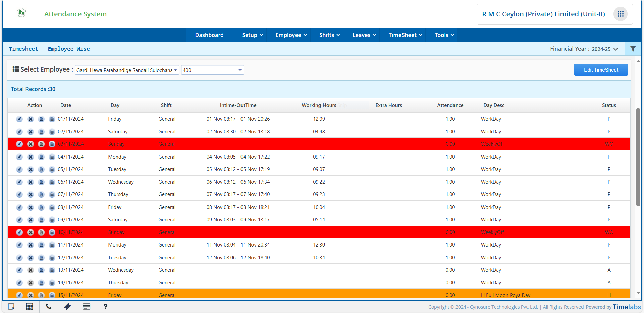Click 'III Full Moon Poya Day' description
Image resolution: width=644 pixels, height=313 pixels.
pos(505,295)
